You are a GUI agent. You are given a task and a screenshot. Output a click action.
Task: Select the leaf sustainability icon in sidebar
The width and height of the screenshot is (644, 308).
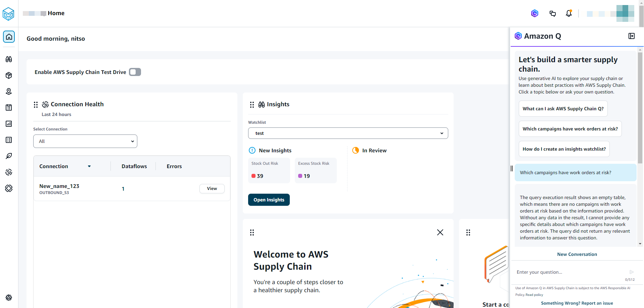point(9,156)
